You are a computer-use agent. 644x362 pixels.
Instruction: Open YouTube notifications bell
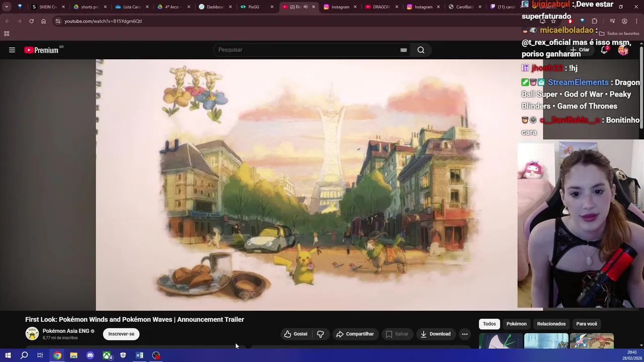coord(604,50)
